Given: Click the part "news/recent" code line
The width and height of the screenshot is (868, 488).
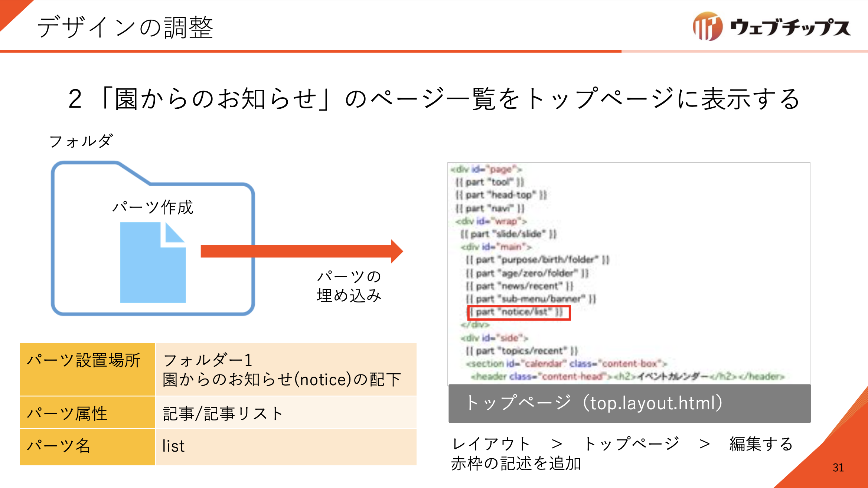Looking at the screenshot, I should [x=520, y=286].
